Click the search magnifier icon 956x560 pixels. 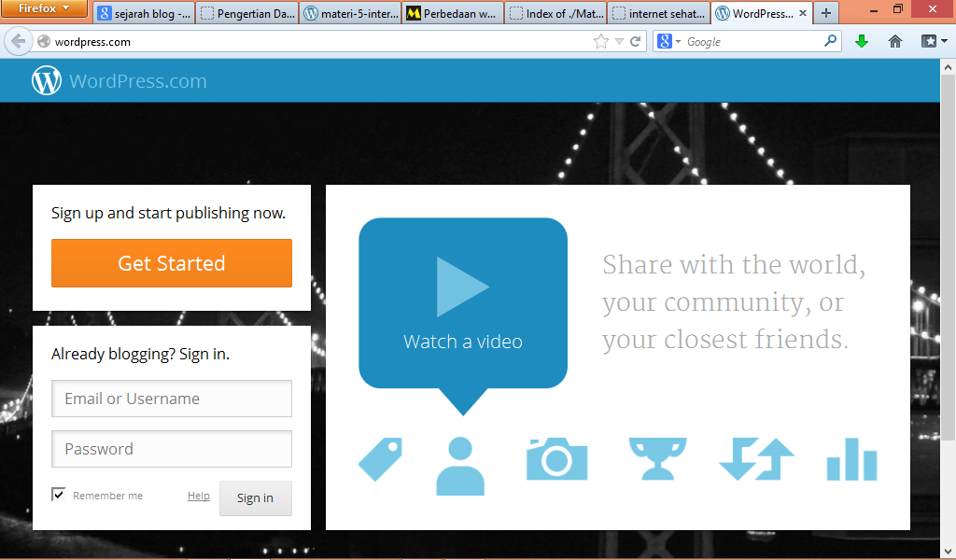click(830, 41)
